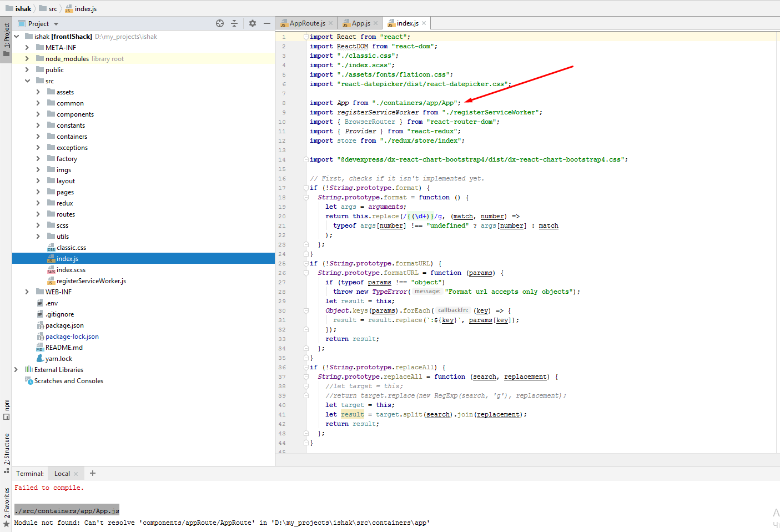Collapse the ishak project root node
The image size is (780, 532).
[x=17, y=37]
